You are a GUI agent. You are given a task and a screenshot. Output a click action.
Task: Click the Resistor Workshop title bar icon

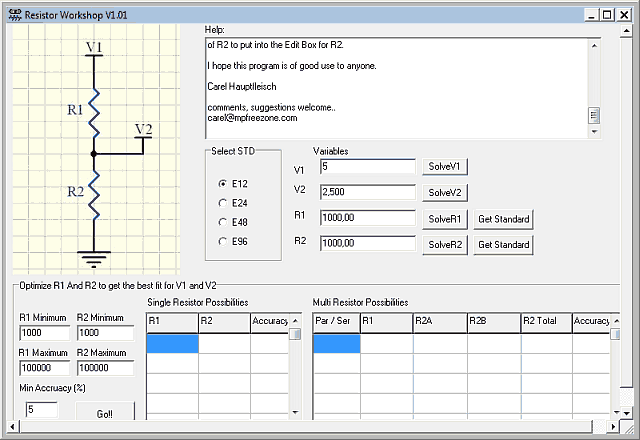[15, 15]
